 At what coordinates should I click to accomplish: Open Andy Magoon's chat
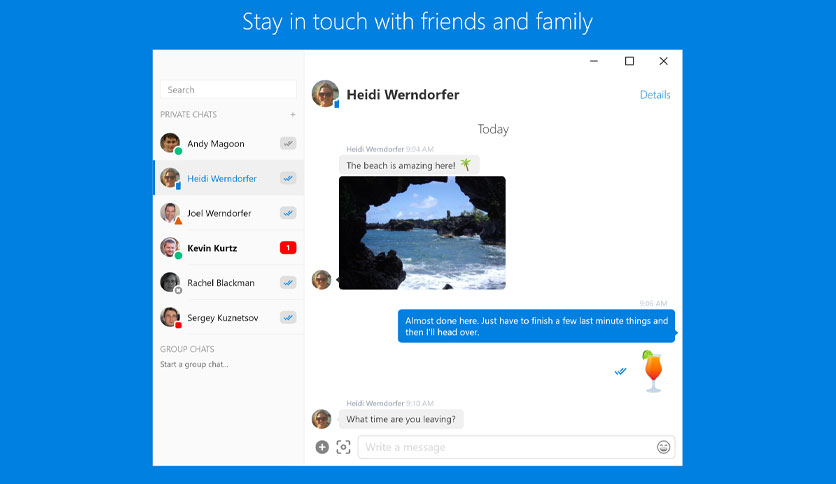(229, 143)
